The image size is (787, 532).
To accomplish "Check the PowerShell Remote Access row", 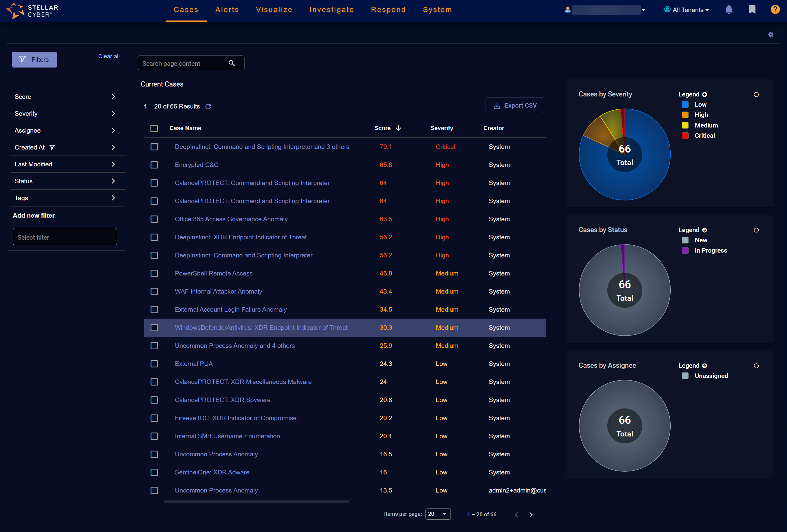I will [154, 273].
